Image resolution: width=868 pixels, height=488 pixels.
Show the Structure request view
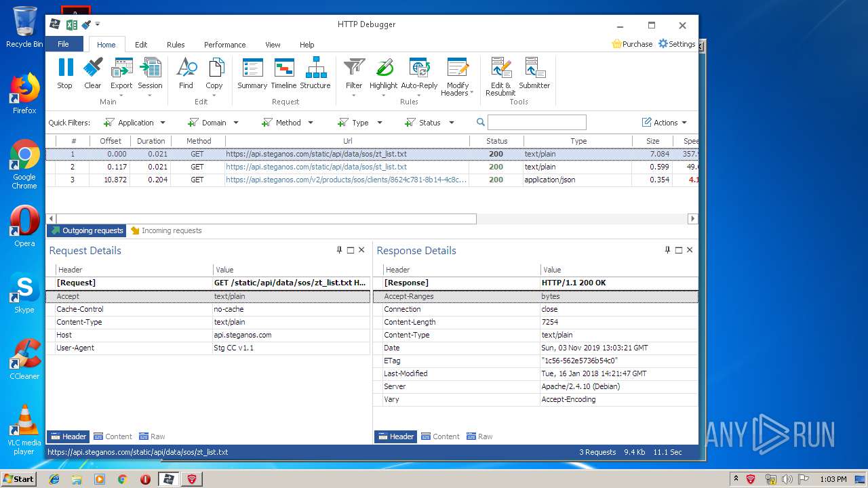315,73
